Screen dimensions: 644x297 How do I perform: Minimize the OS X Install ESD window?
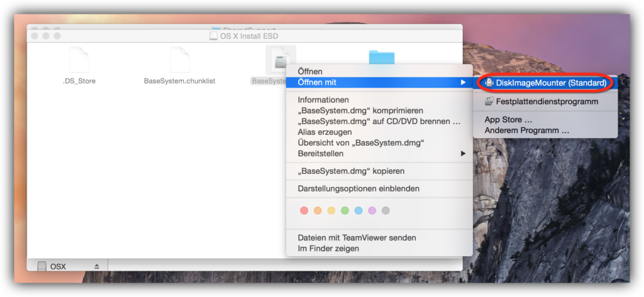(45, 36)
